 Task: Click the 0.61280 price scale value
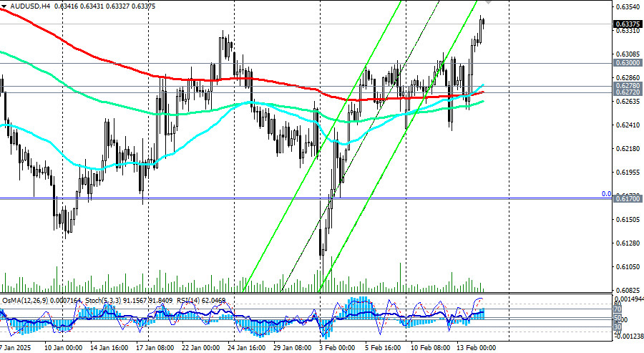click(x=628, y=243)
